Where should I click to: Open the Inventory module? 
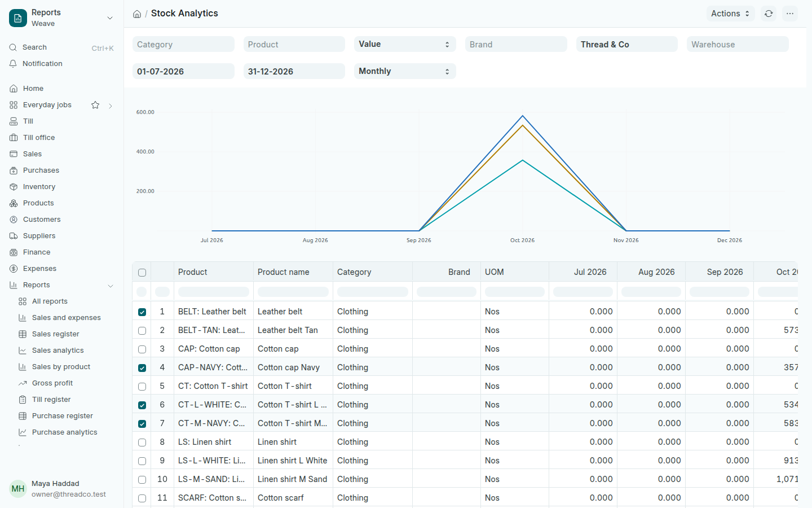62,187
